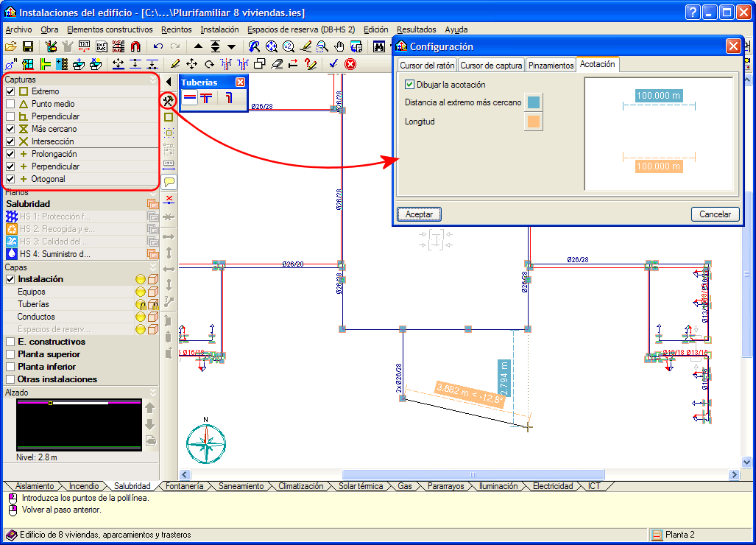756x545 pixels.
Task: Close the Configuración dialog
Action: click(733, 46)
